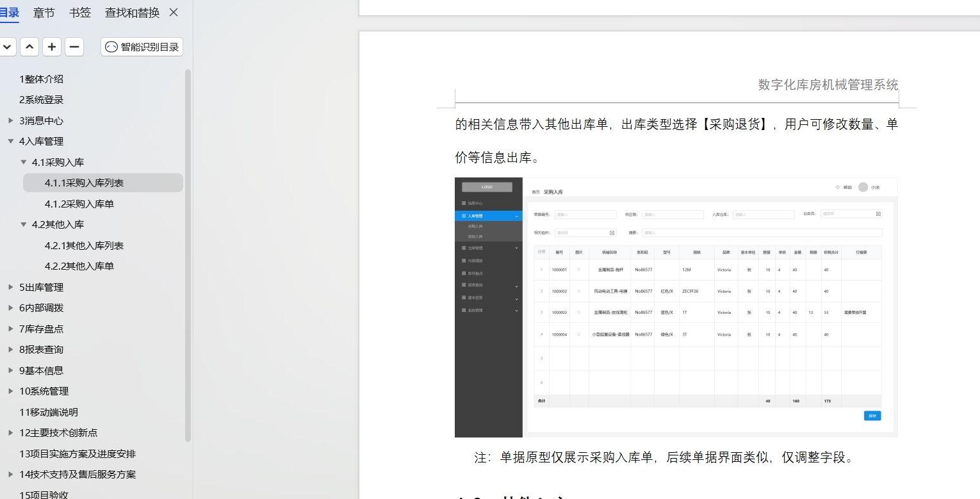Click the up chevron level button
Screen dimensions: 980x499
click(29, 47)
